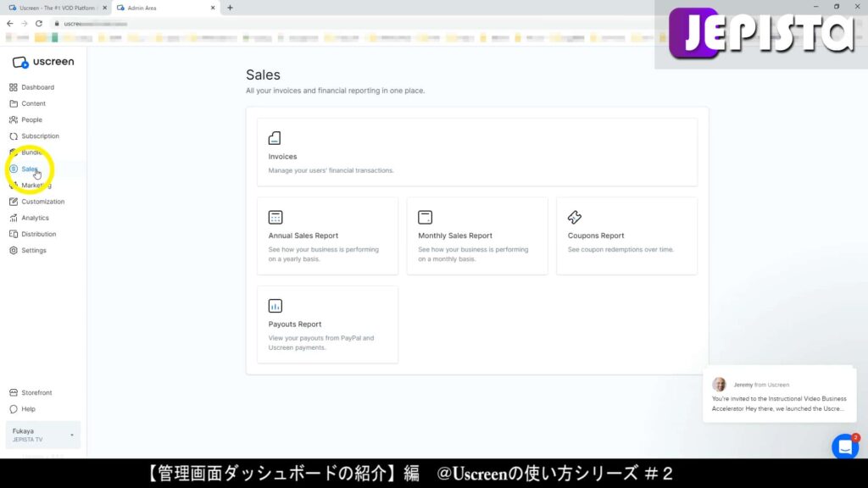Screen dimensions: 868x488
Task: Open the chat messenger bubble icon
Action: (845, 446)
